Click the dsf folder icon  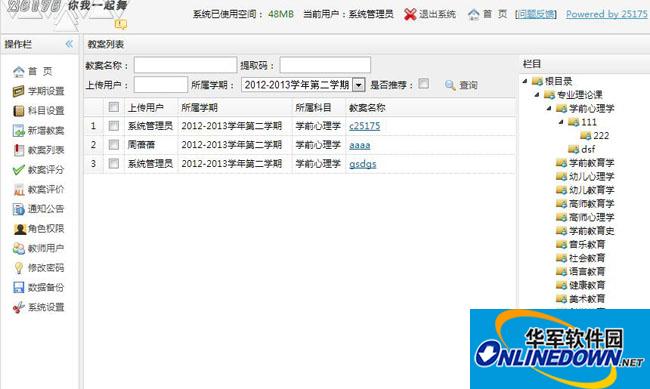pos(574,149)
